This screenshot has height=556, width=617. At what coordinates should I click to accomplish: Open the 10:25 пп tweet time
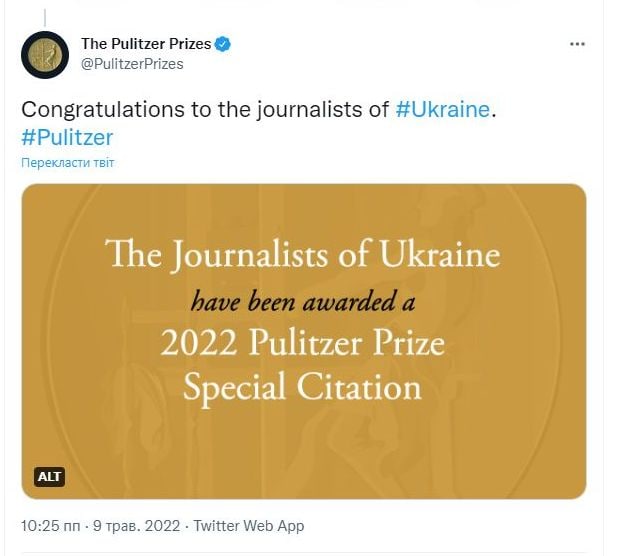click(47, 526)
